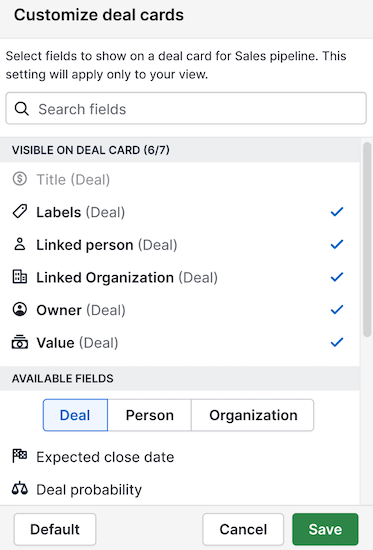Click into the Search fields input
Viewport: 373px width, 550px height.
[x=186, y=108]
